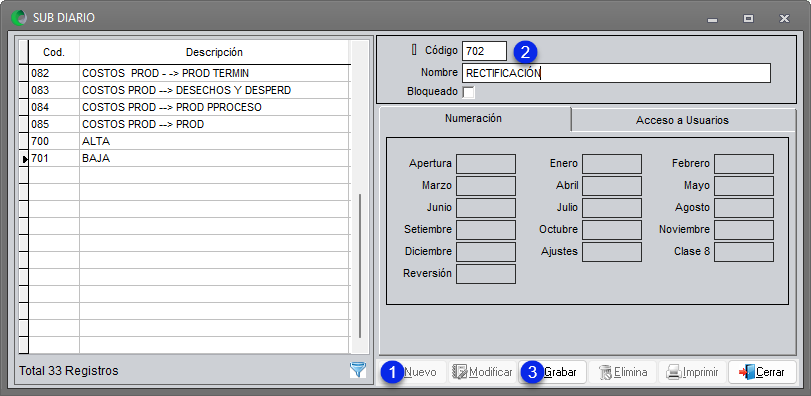Viewport: 811px width, 396px height.
Task: Click the Cod. column header
Action: pyautogui.click(x=54, y=52)
